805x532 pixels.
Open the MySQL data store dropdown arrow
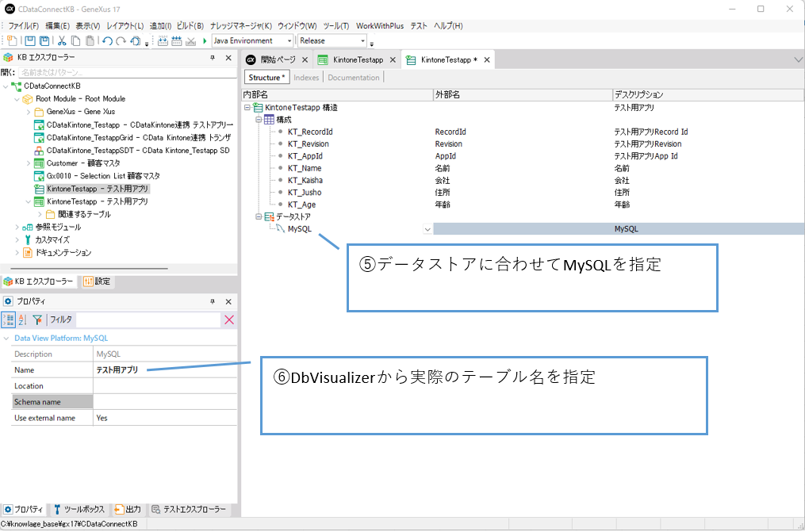pos(427,229)
